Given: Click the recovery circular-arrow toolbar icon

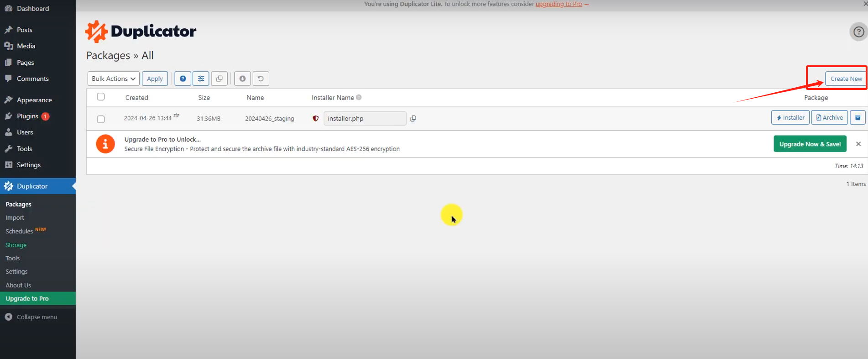Looking at the screenshot, I should coord(261,79).
